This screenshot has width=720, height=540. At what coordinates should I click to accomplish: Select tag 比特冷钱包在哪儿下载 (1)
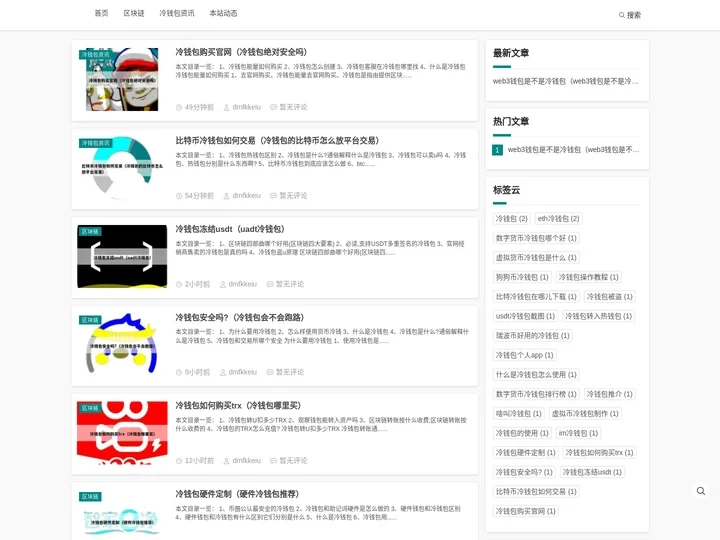(536, 297)
